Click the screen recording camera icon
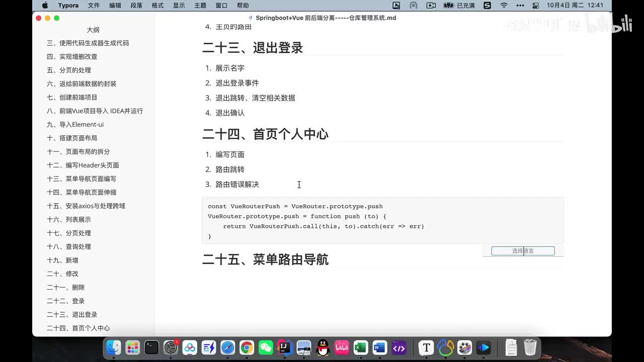 pos(431,6)
